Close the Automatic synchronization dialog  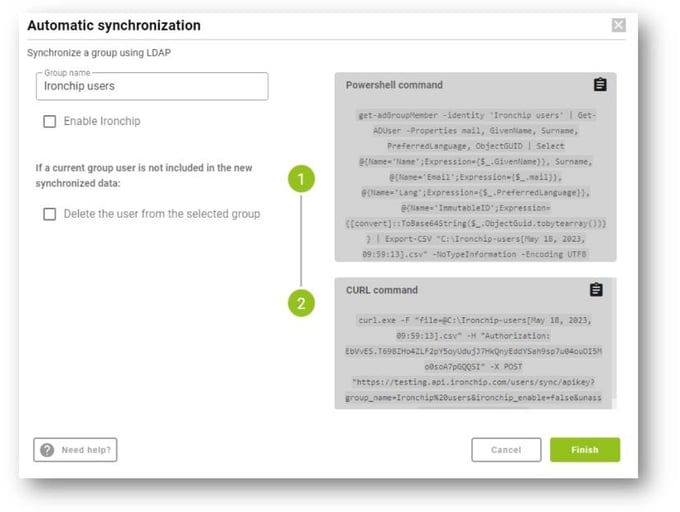click(618, 25)
